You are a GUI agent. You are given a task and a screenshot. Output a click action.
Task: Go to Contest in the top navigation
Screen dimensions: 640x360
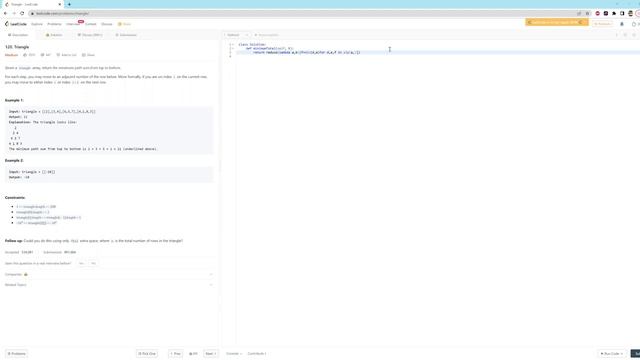point(91,24)
